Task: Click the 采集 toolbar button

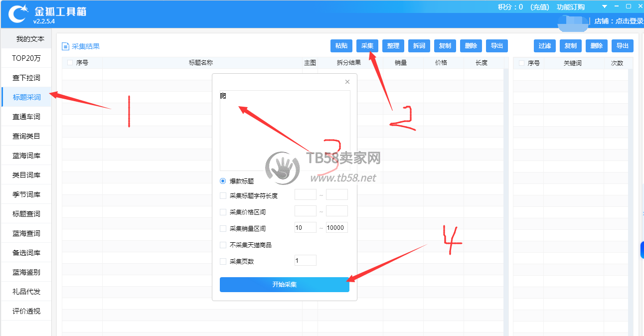Action: (367, 46)
